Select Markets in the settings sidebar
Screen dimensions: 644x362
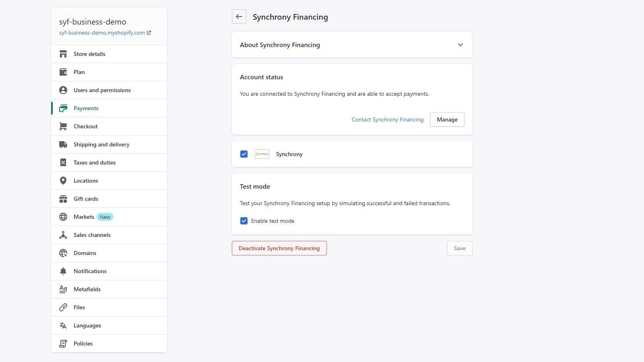click(84, 217)
